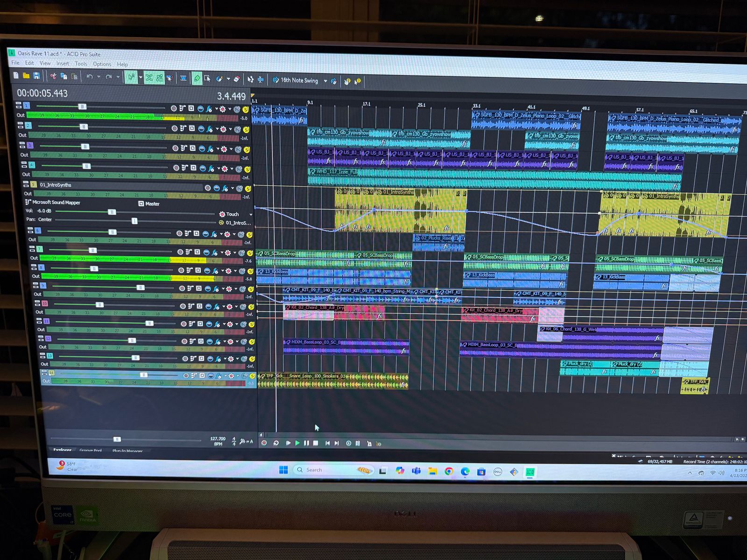Open the Undo history dropdown arrow
Viewport: 747px width, 560px height.
click(99, 77)
